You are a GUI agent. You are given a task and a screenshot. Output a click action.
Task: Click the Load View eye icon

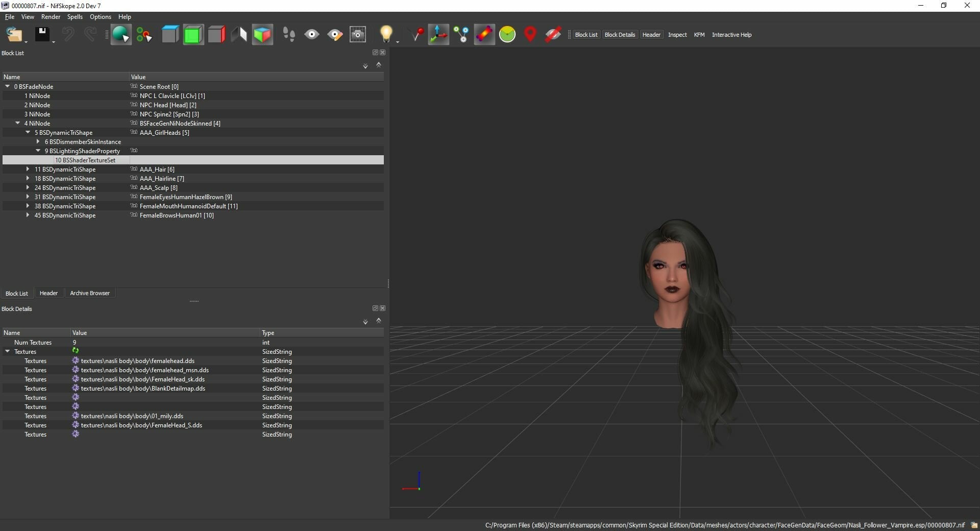click(312, 35)
